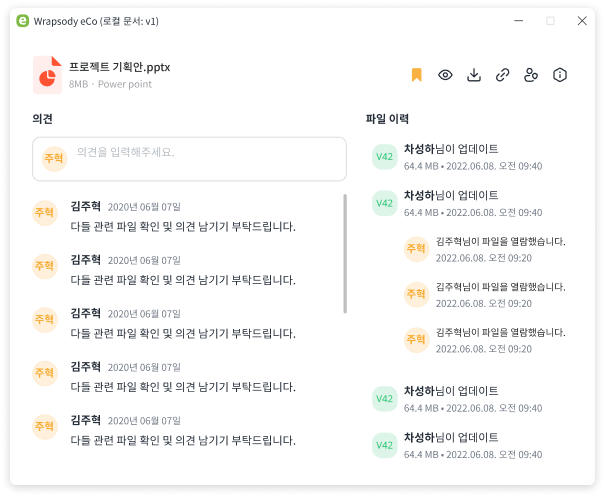The height and width of the screenshot is (497, 605).
Task: Minimize the Wrapsody eCo window
Action: point(519,20)
